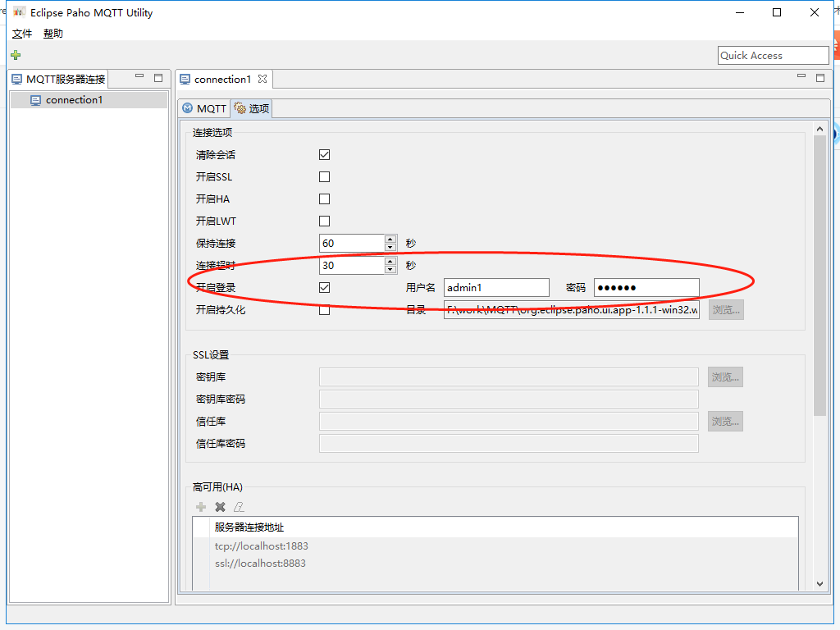Close the connection1 editor tab

[262, 79]
